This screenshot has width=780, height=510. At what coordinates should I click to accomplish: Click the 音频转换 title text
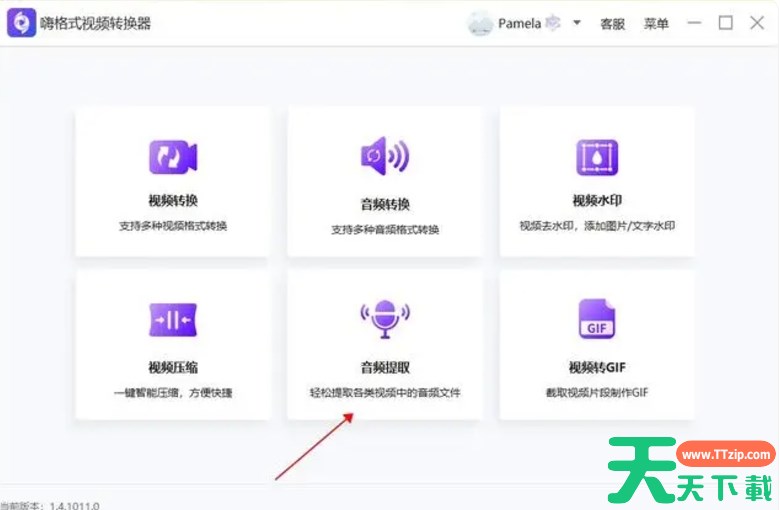pyautogui.click(x=385, y=204)
